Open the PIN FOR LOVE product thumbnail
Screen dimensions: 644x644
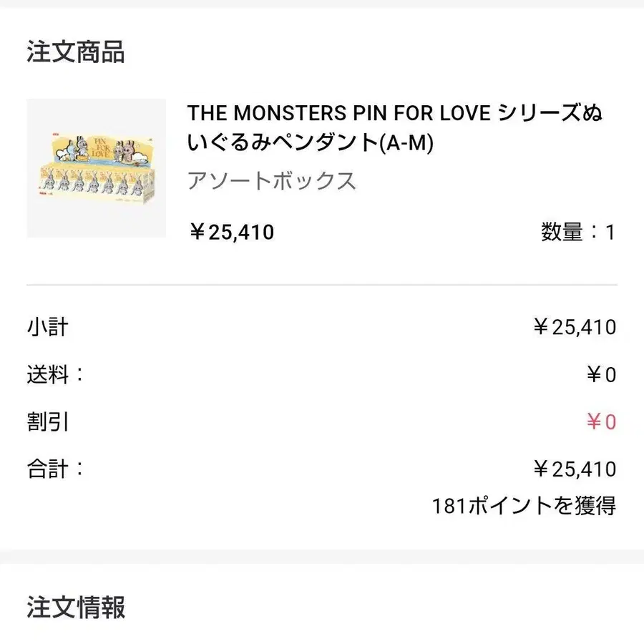point(97,168)
